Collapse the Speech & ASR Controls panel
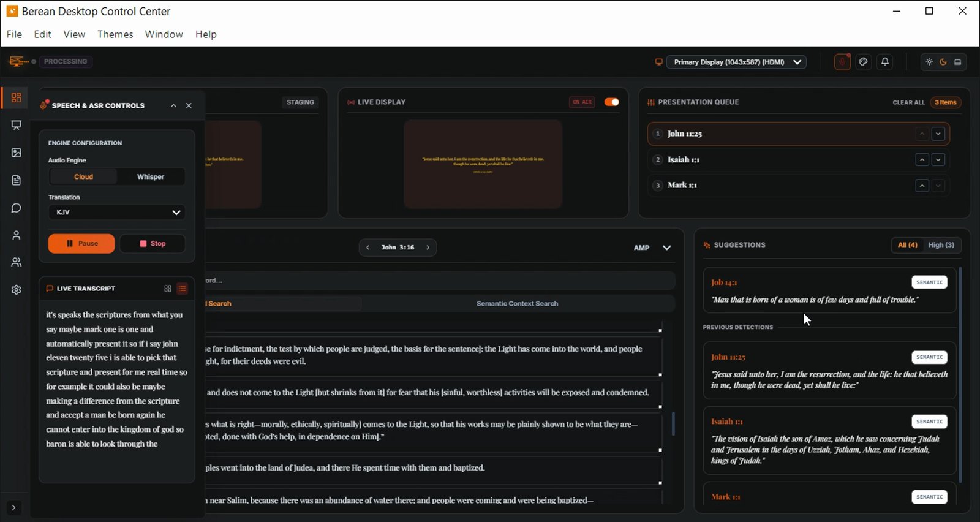Viewport: 980px width, 522px height. [173, 105]
